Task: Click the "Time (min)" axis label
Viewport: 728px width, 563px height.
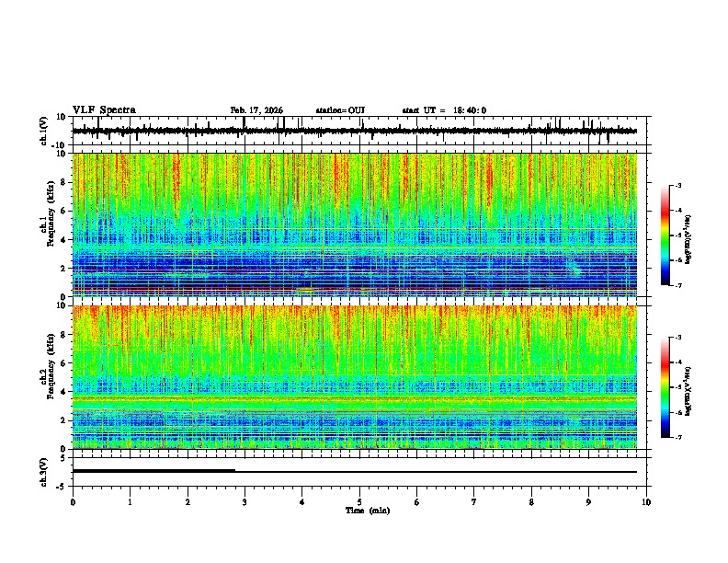Action: click(x=368, y=511)
